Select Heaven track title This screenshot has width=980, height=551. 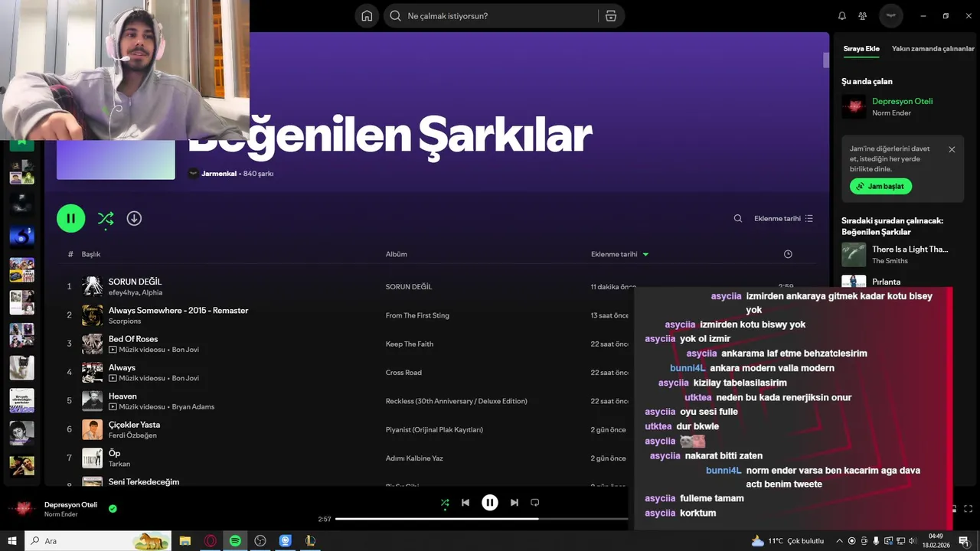point(122,396)
